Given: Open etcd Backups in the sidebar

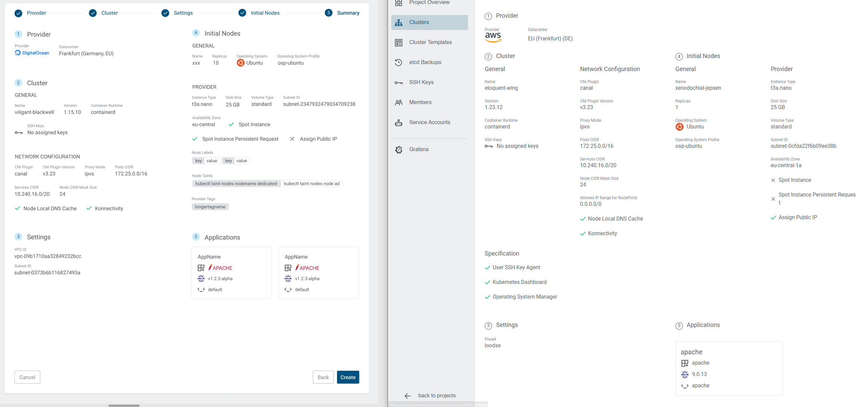Looking at the screenshot, I should pos(429,62).
